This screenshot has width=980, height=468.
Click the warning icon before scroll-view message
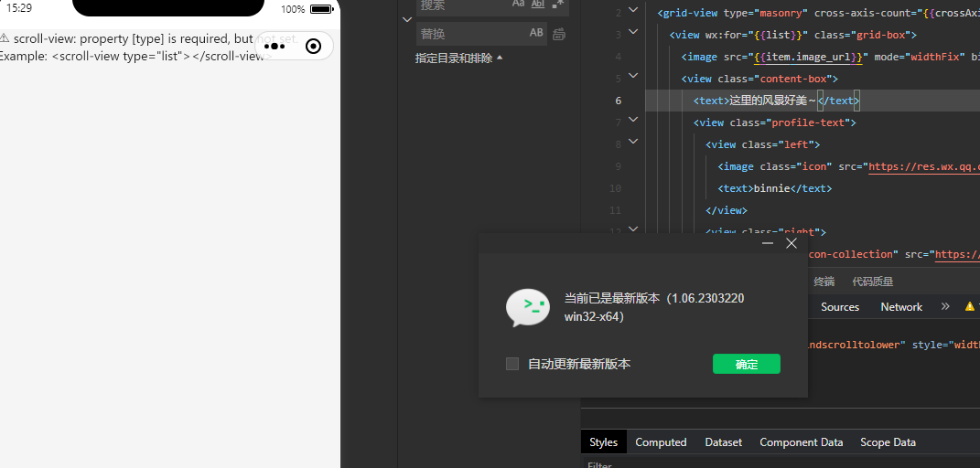(5, 38)
